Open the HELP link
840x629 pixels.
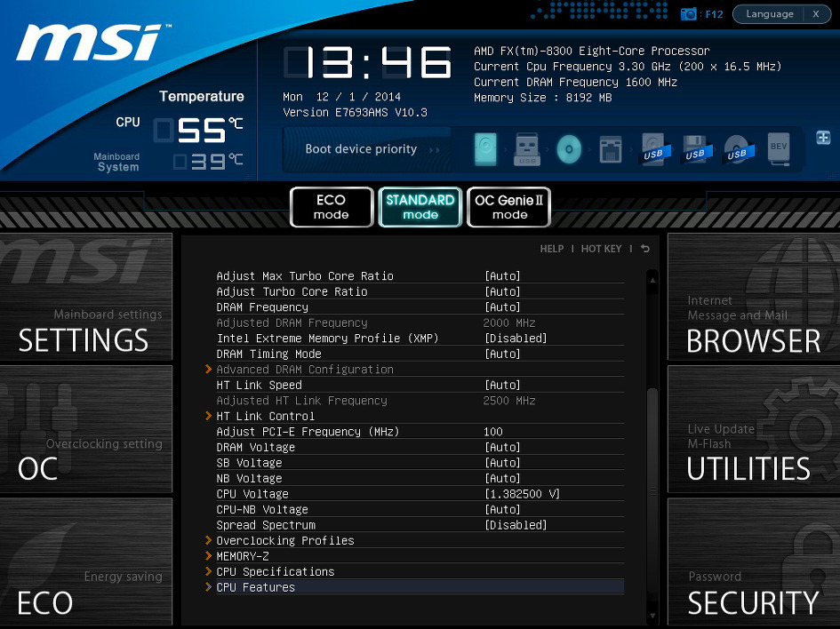552,249
